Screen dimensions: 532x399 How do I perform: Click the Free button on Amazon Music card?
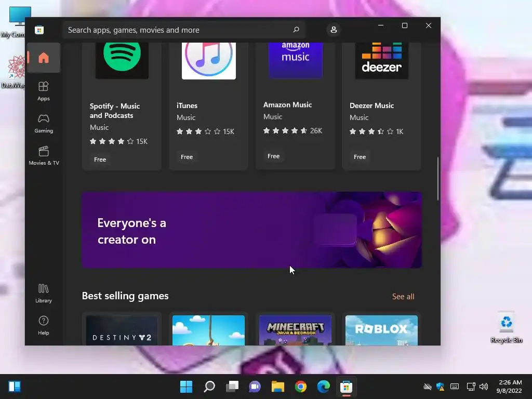[273, 156]
